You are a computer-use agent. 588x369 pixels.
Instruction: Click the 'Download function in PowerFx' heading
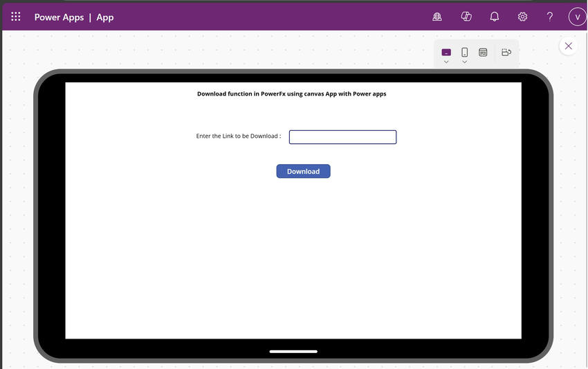tap(292, 94)
